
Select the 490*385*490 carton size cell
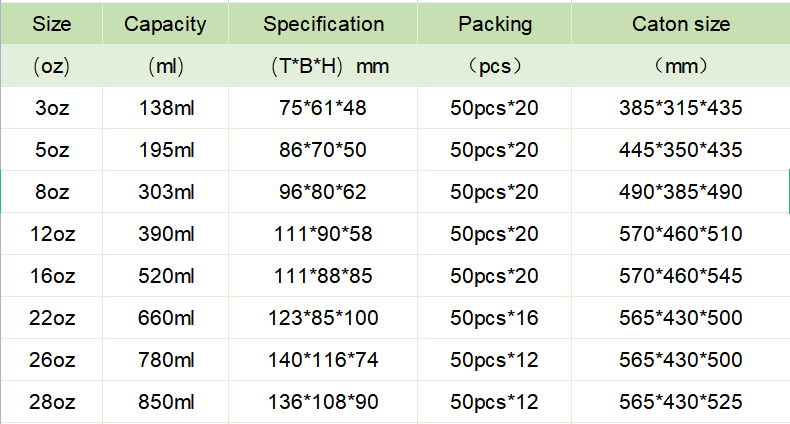point(681,192)
